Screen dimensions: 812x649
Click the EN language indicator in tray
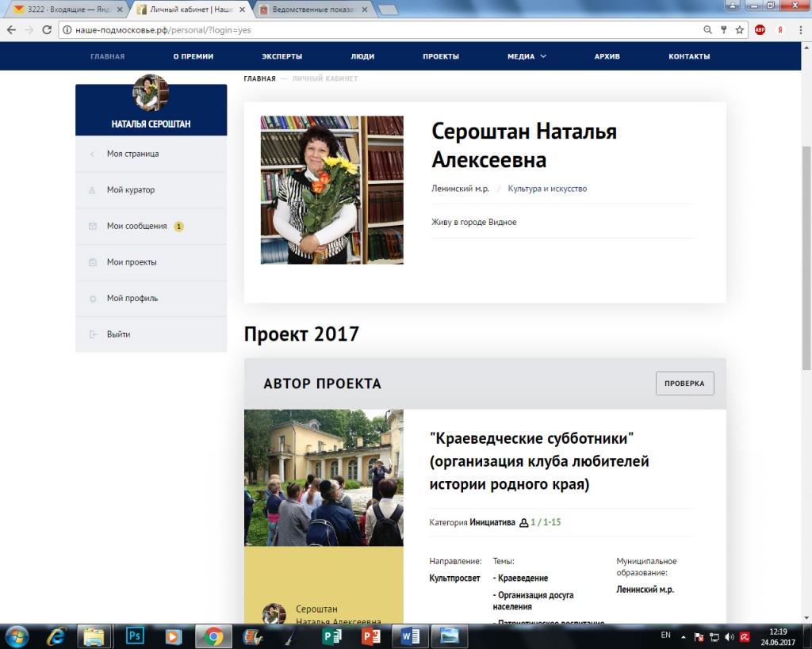[665, 635]
